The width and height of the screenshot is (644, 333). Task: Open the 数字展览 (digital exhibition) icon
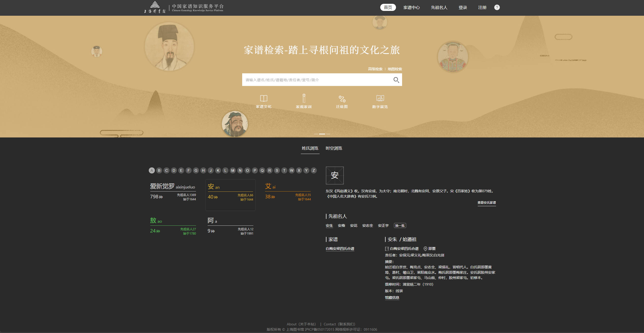click(379, 101)
